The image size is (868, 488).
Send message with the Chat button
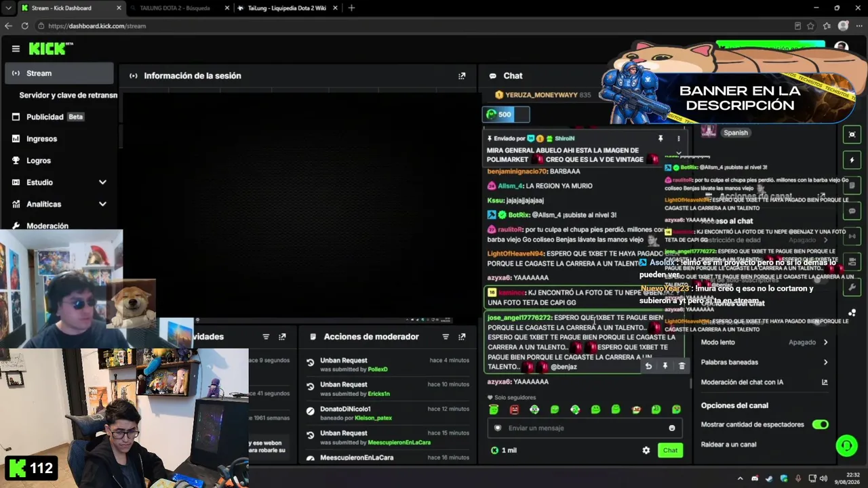tap(670, 450)
